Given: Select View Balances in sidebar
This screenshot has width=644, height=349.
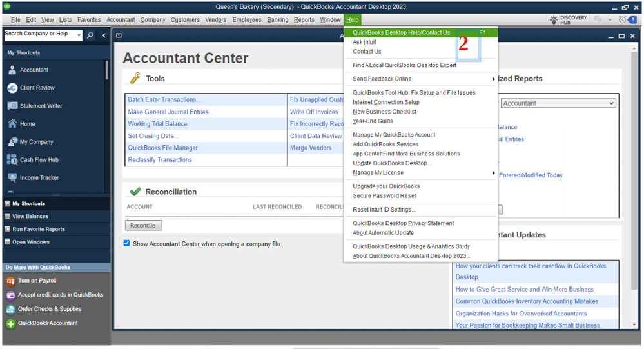Looking at the screenshot, I should pos(56,216).
